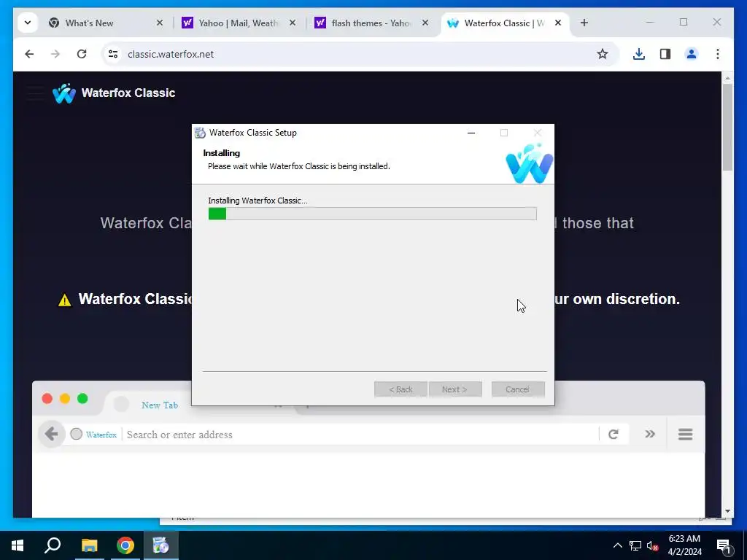Click the mockup hamburger menu icon
Viewport: 747px width, 560px height.
685,435
